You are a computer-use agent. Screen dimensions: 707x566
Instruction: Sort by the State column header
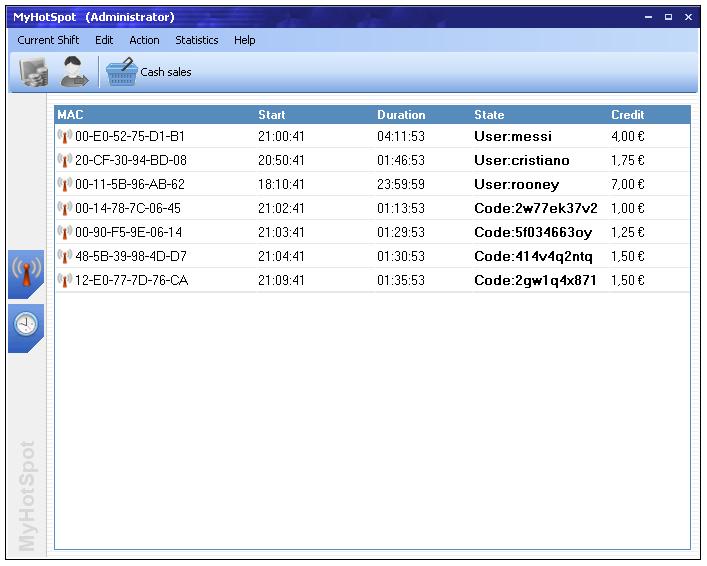[x=489, y=115]
